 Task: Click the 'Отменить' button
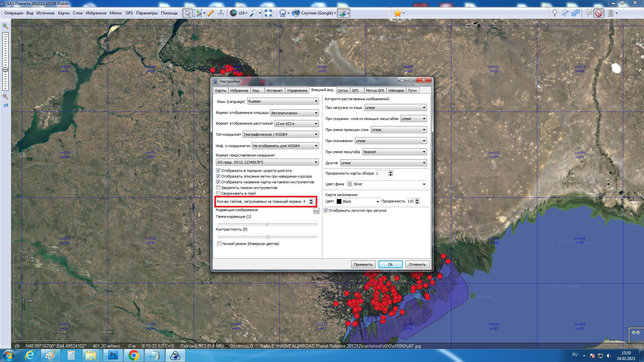point(417,264)
